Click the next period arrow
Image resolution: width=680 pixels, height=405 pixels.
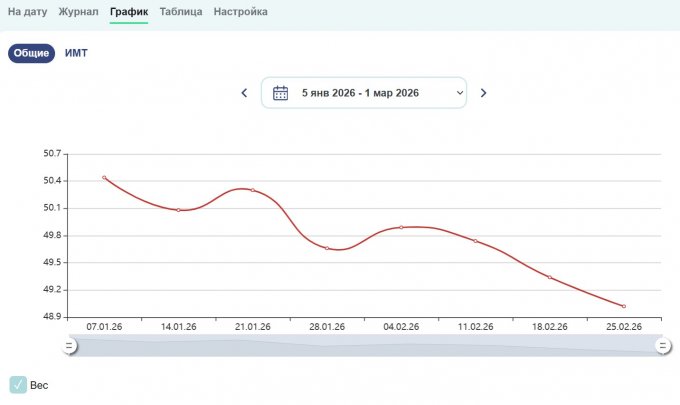pyautogui.click(x=483, y=93)
